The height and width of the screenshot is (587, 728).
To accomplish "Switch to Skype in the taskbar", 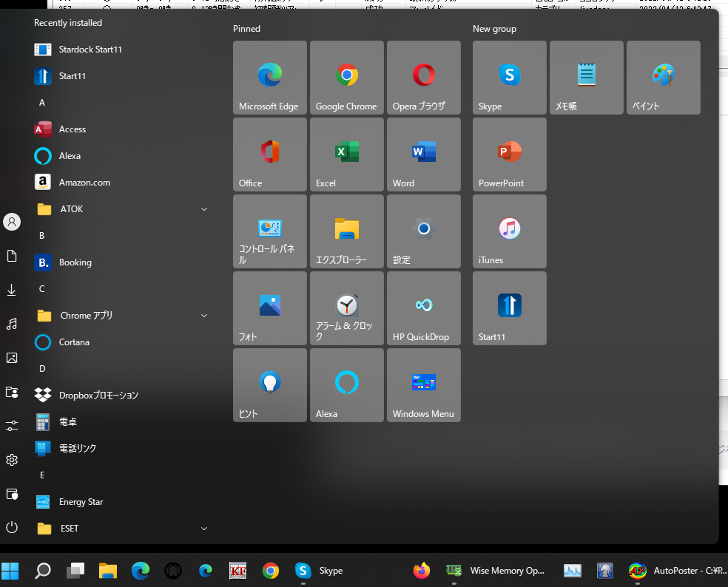I will click(320, 571).
